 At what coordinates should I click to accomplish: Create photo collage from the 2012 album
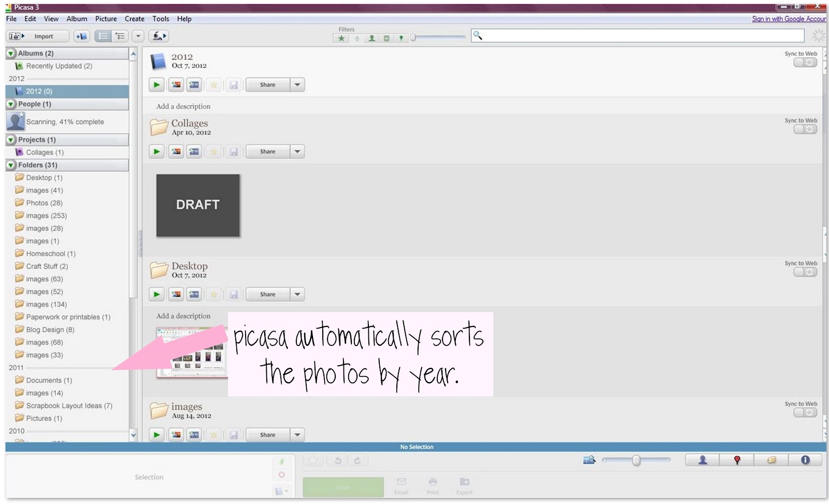[x=176, y=85]
